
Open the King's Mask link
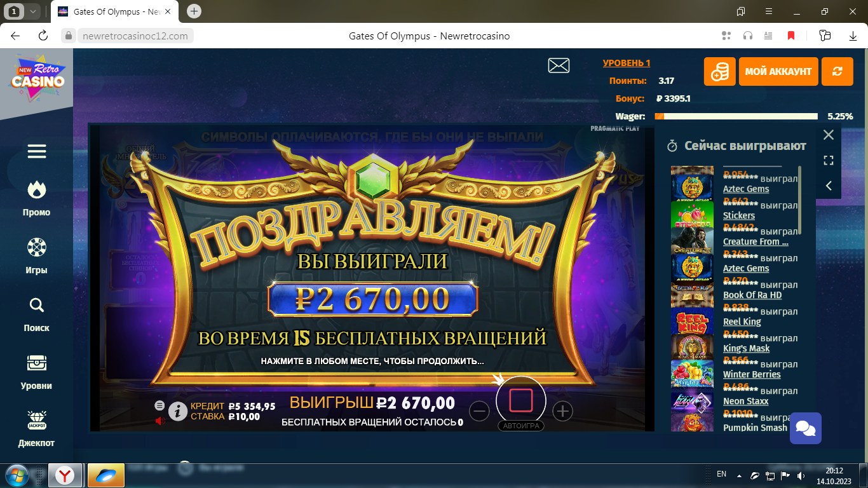point(746,348)
